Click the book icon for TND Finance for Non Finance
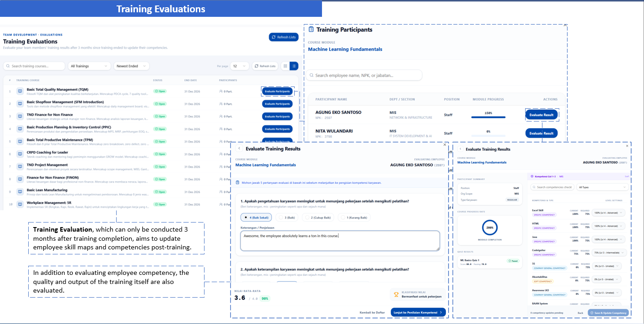Image resolution: width=644 pixels, height=324 pixels. (20, 116)
